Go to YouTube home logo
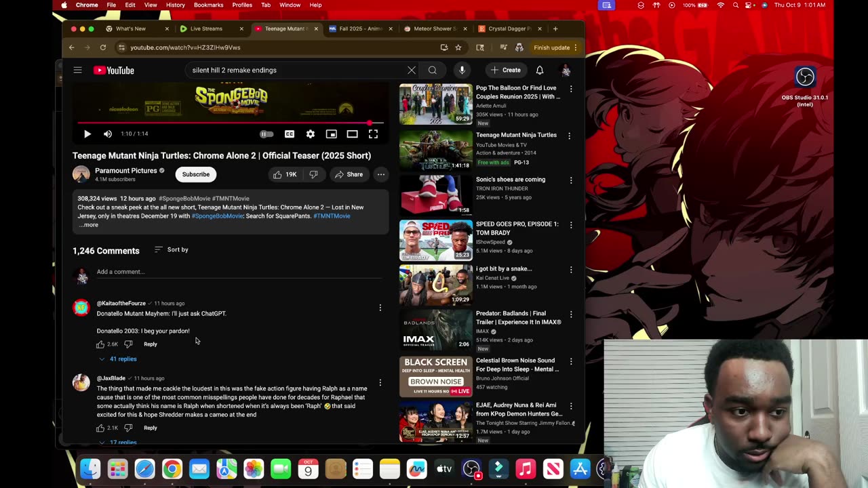The image size is (868, 488). pyautogui.click(x=114, y=70)
